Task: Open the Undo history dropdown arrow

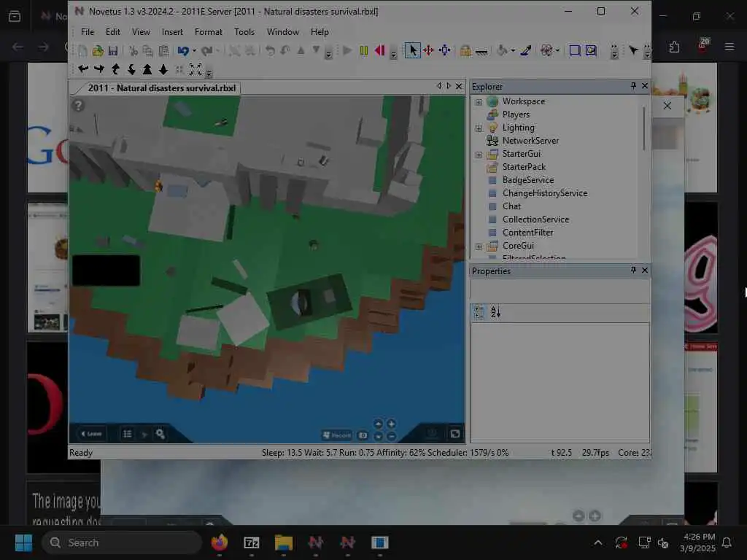Action: [194, 50]
